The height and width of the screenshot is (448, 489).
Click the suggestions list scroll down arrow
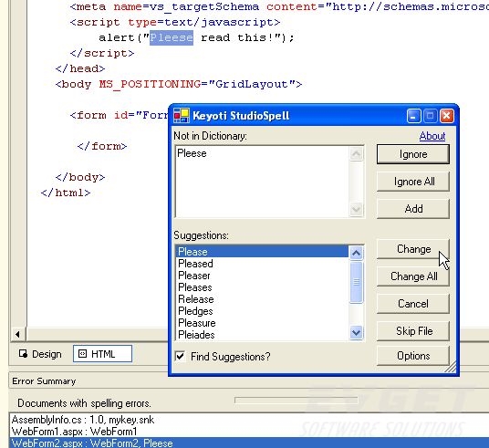point(356,332)
